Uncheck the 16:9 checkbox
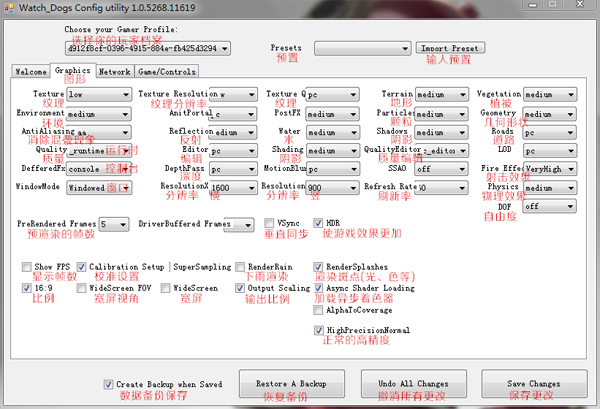The height and width of the screenshot is (409, 600). tap(26, 288)
